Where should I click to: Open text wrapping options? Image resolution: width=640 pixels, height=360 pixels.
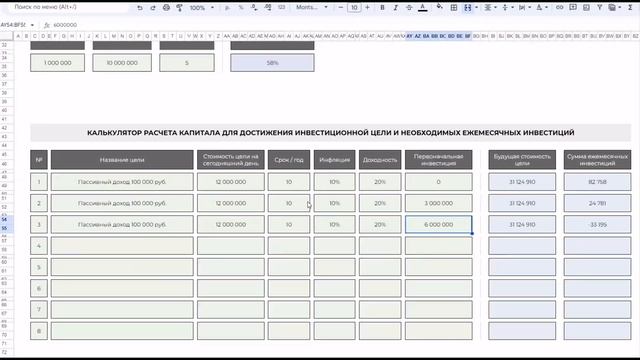(522, 7)
